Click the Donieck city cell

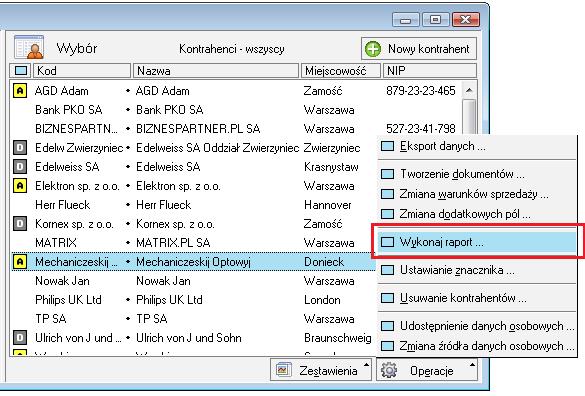[324, 262]
